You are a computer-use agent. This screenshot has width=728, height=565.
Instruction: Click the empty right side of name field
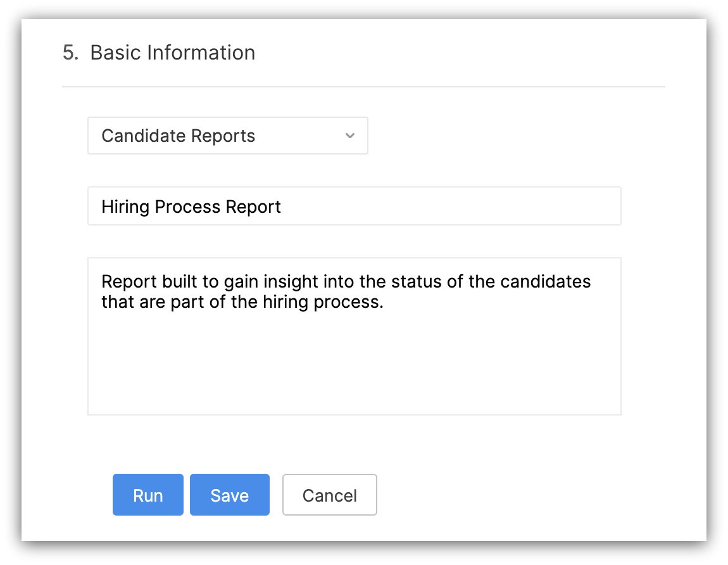(x=450, y=206)
